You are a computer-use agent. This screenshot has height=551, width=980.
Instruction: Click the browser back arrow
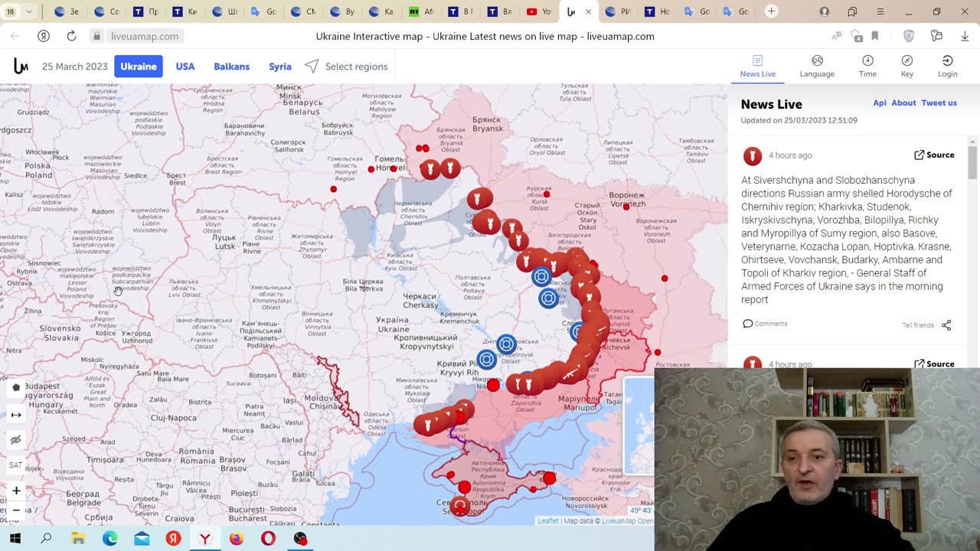[x=15, y=36]
